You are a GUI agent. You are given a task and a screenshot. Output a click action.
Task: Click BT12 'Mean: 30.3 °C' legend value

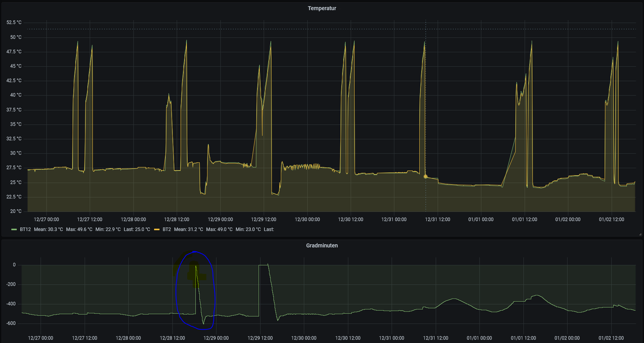pyautogui.click(x=48, y=229)
